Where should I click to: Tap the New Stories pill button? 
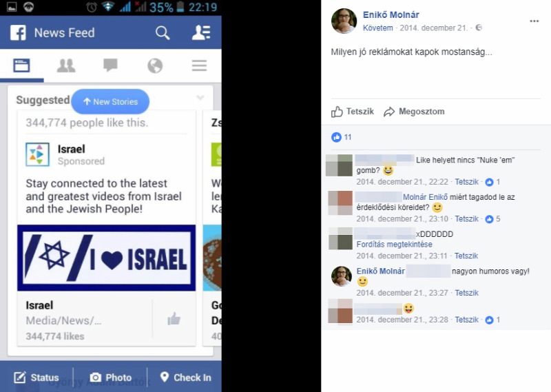tap(110, 101)
